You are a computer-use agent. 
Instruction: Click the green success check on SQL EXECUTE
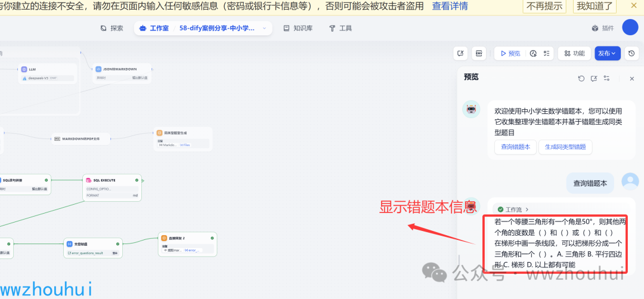[x=137, y=180]
